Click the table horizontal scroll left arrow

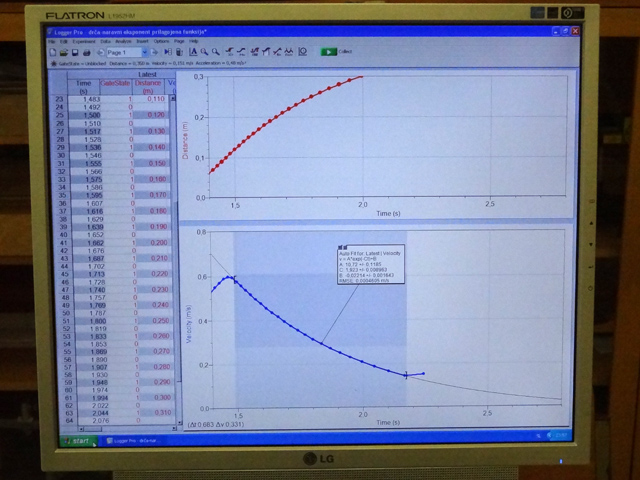click(81, 429)
